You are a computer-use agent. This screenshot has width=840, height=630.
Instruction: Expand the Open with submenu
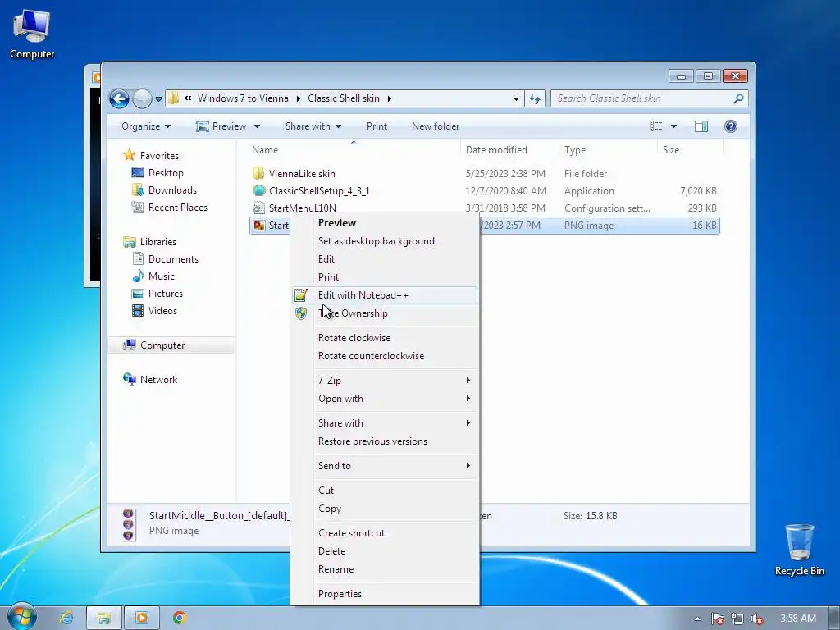tap(395, 399)
